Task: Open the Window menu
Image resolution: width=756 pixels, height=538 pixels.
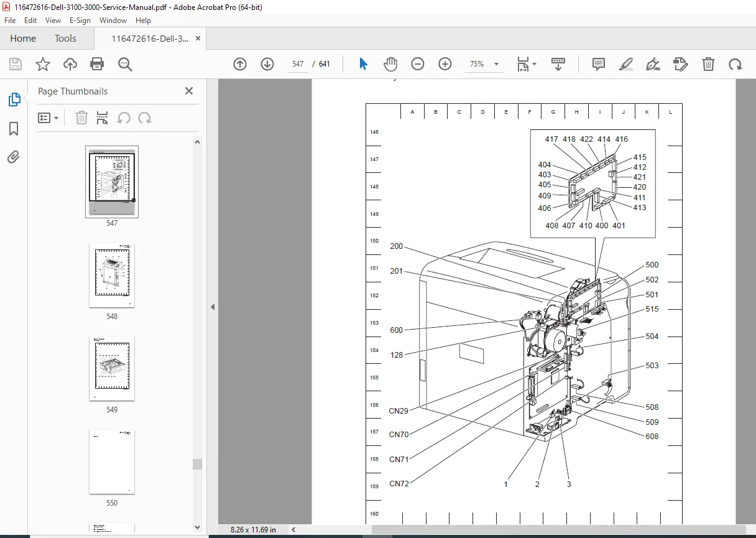Action: click(113, 21)
